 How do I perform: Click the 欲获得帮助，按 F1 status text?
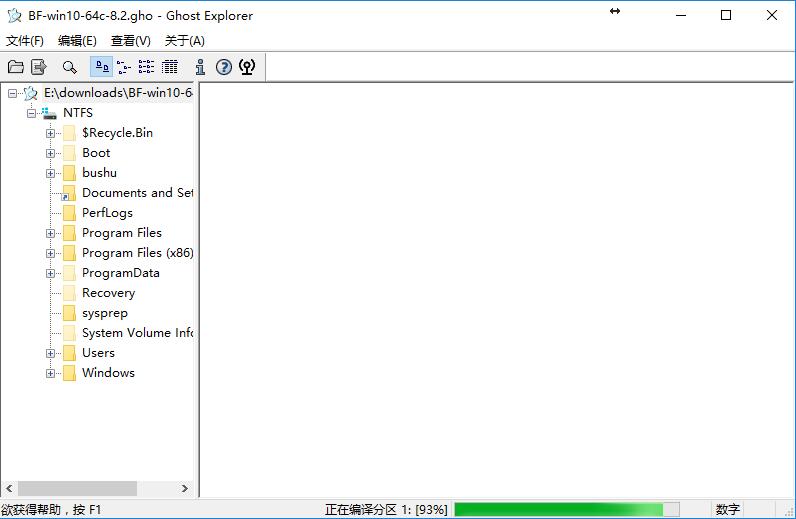(x=51, y=509)
